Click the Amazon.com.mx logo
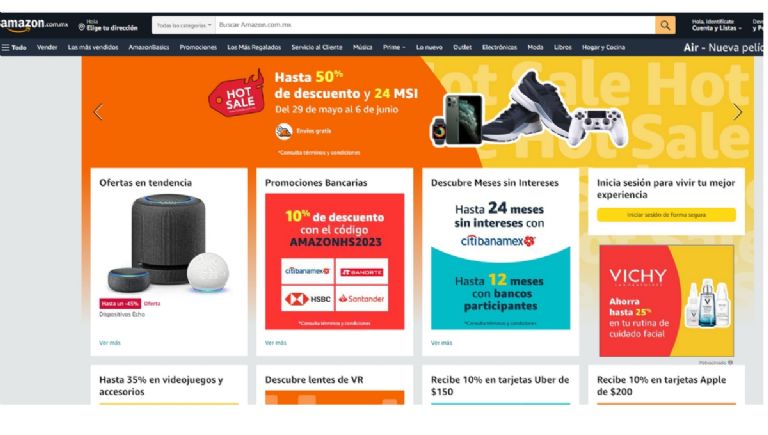Image resolution: width=768 pixels, height=435 pixels. click(x=33, y=24)
